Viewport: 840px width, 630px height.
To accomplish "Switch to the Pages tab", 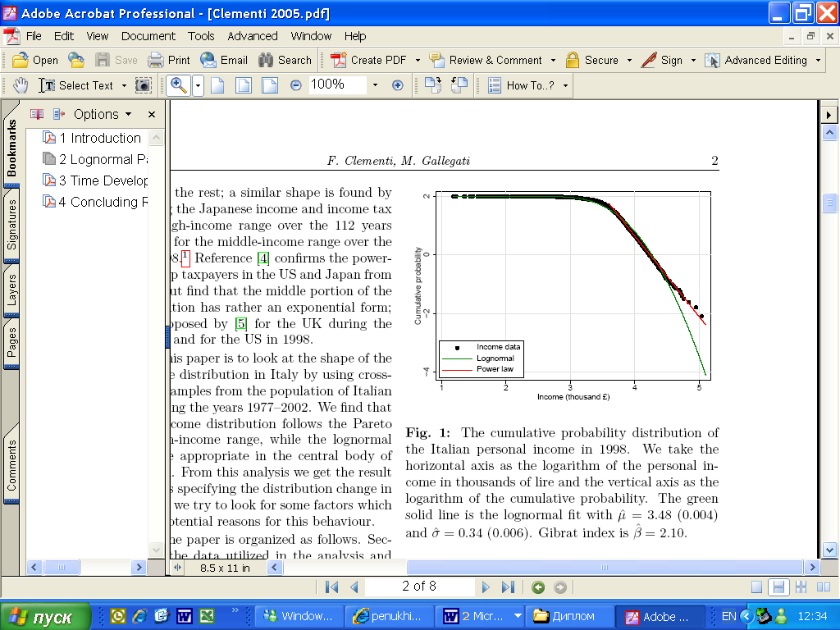I will 11,343.
